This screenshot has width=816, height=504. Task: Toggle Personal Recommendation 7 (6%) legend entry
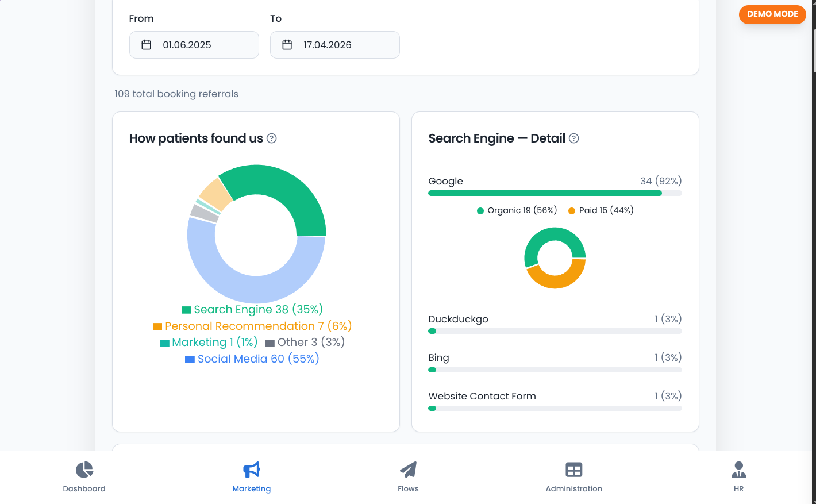(252, 326)
